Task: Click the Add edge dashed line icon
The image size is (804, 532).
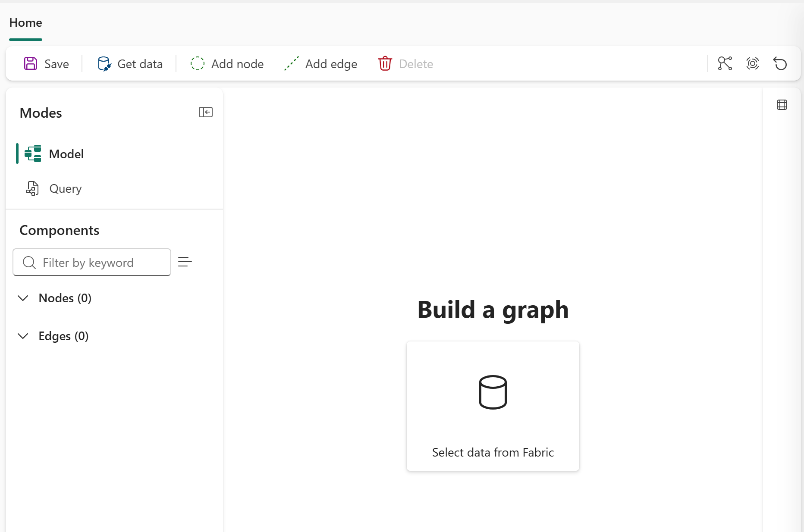Action: pyautogui.click(x=292, y=64)
